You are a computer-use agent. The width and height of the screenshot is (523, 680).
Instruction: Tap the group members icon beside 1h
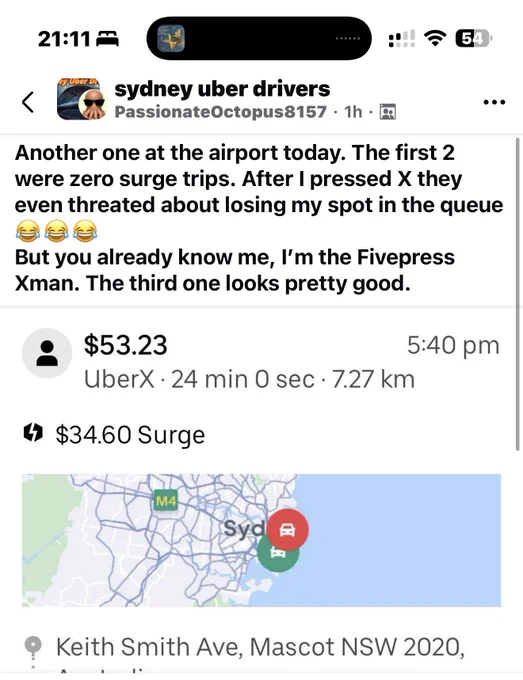click(x=387, y=112)
